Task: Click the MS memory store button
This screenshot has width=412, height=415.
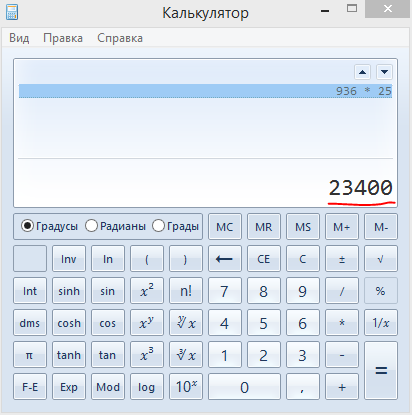Action: pyautogui.click(x=303, y=227)
